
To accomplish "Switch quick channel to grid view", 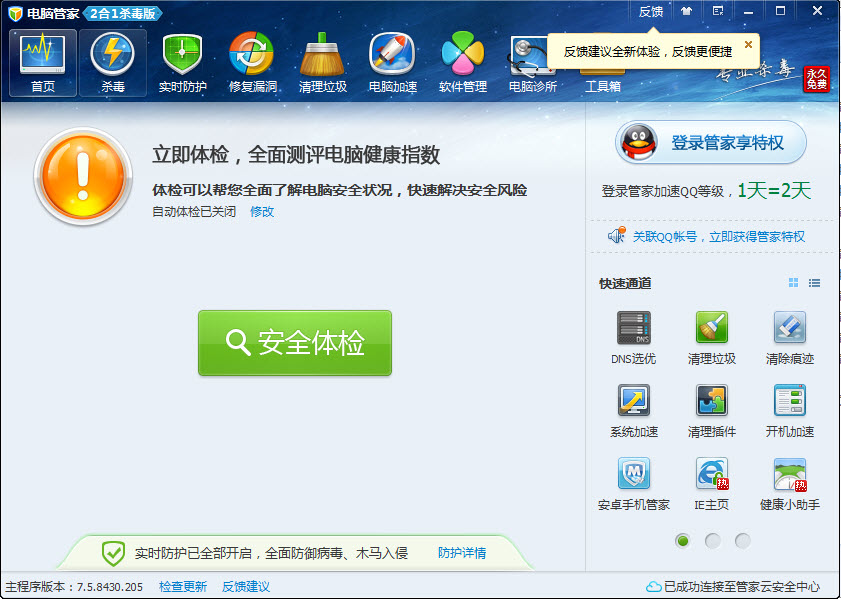I will [x=793, y=283].
